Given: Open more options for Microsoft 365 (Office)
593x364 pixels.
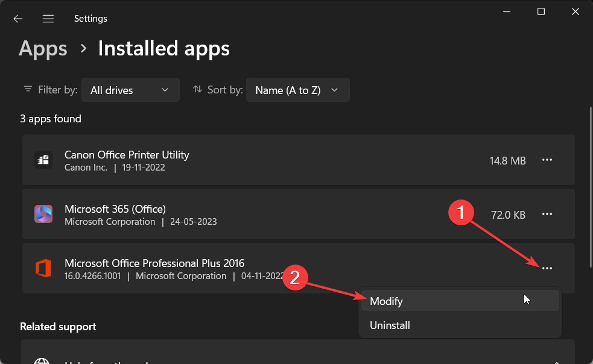Looking at the screenshot, I should pos(547,214).
